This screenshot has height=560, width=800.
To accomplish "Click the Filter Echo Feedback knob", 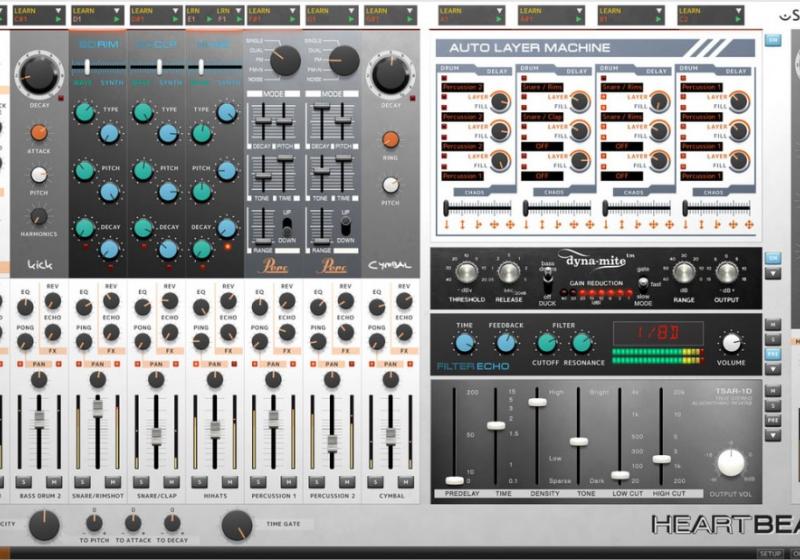I will pyautogui.click(x=507, y=343).
